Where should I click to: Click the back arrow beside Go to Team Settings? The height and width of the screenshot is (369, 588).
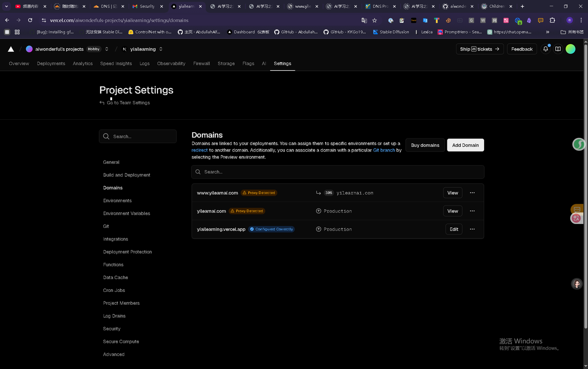(x=102, y=103)
